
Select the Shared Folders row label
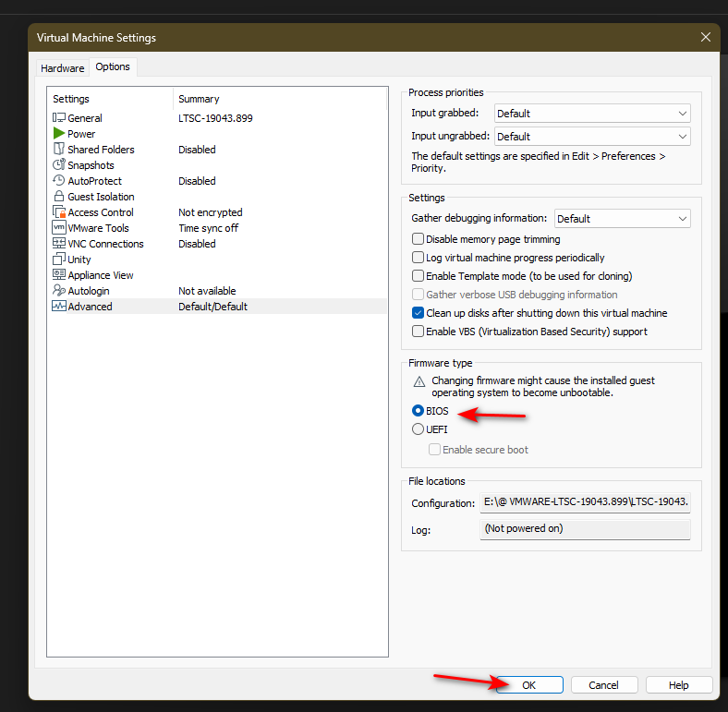tap(101, 150)
